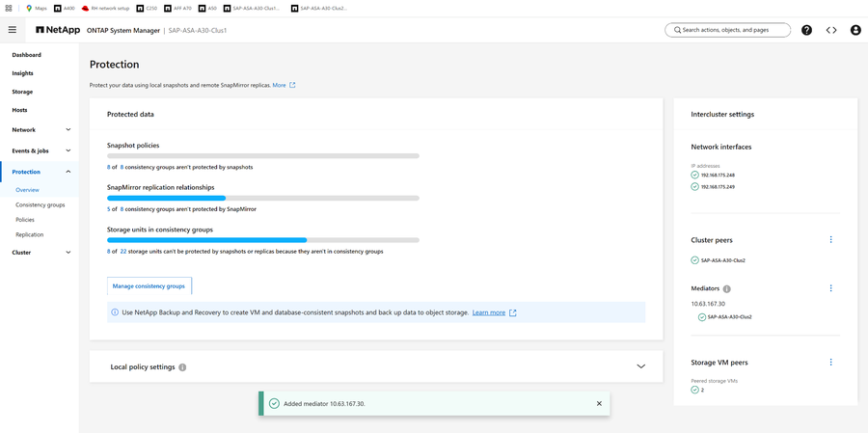This screenshot has width=868, height=433.
Task: Toggle the hamburger navigation menu
Action: point(13,30)
